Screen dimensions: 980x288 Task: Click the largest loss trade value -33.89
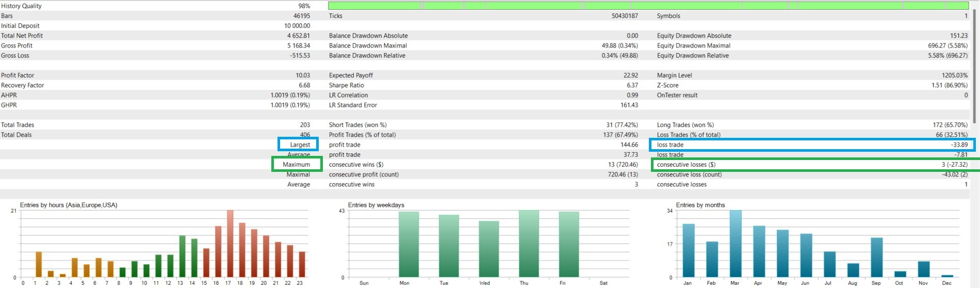coord(959,145)
